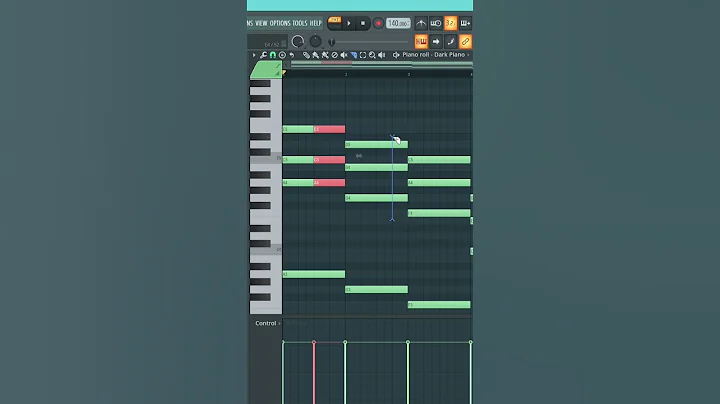Image resolution: width=720 pixels, height=404 pixels.
Task: Open the Piano roll - Dark Piano channel selector
Action: 433,55
